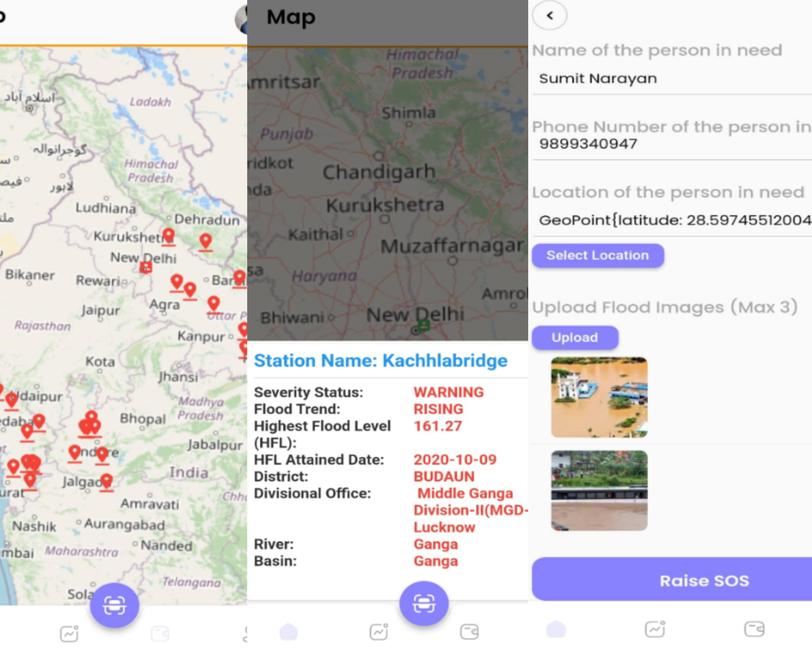Open chart tab below Raise SOS button

coord(655,629)
